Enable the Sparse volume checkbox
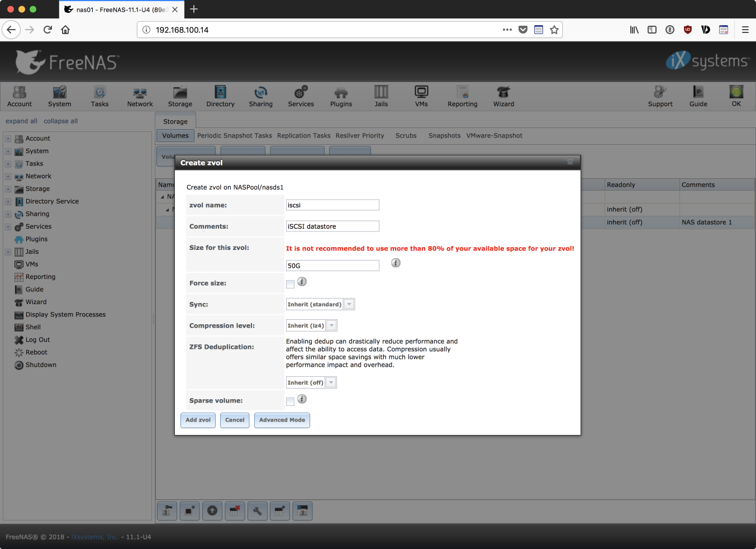The height and width of the screenshot is (549, 756). [290, 401]
